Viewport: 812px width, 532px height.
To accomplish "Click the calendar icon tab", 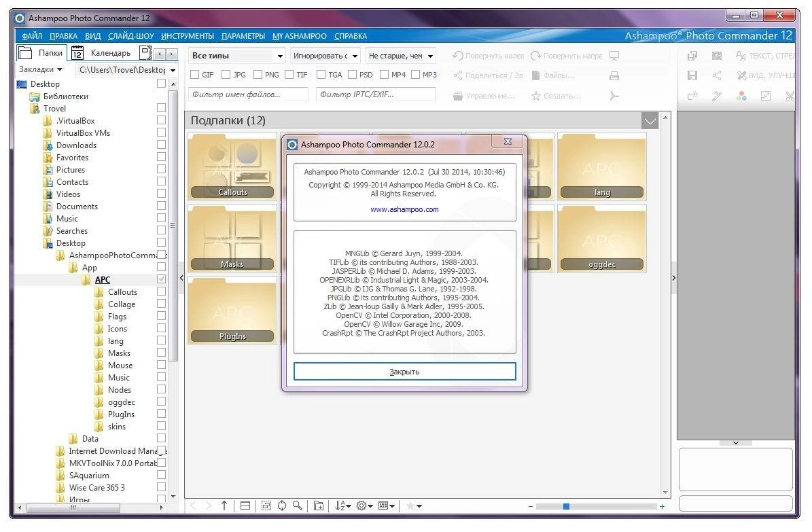I will coord(77,53).
